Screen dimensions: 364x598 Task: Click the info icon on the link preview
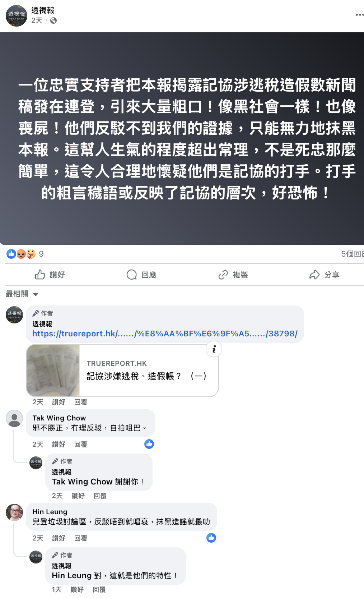pos(214,349)
